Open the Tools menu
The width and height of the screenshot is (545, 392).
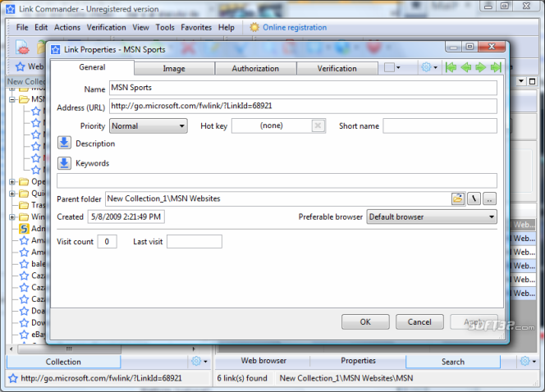click(x=165, y=27)
